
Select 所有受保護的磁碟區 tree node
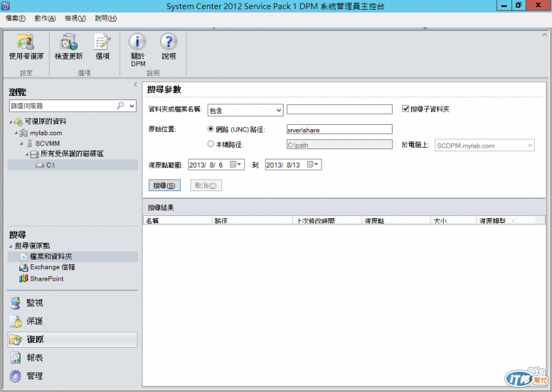(72, 154)
